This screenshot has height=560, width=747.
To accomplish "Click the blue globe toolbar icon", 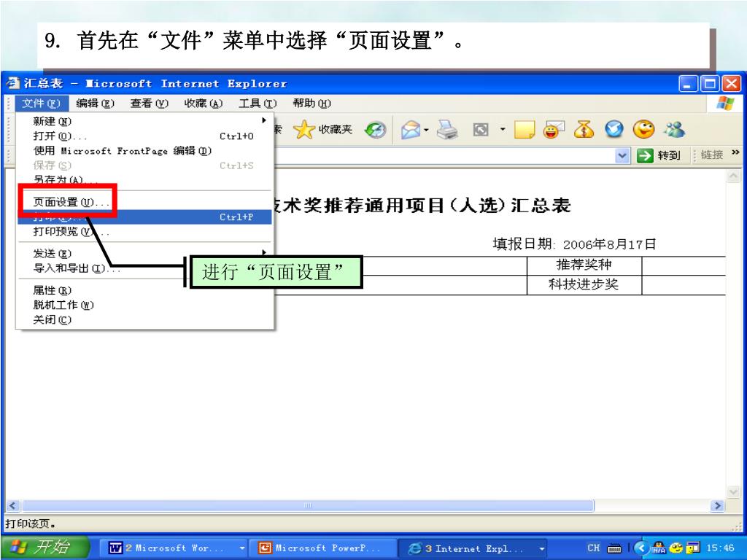I will [x=614, y=130].
